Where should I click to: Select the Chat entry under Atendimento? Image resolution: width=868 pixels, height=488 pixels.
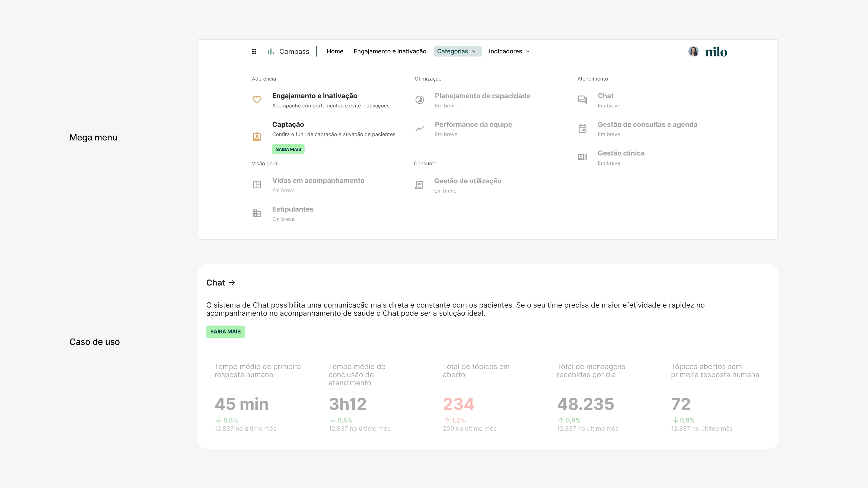[x=605, y=96]
